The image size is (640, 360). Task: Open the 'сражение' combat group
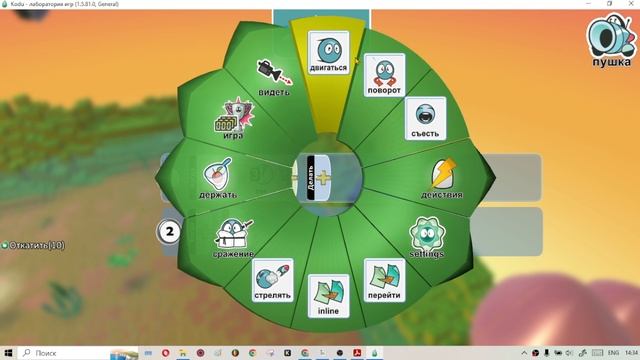tap(233, 238)
